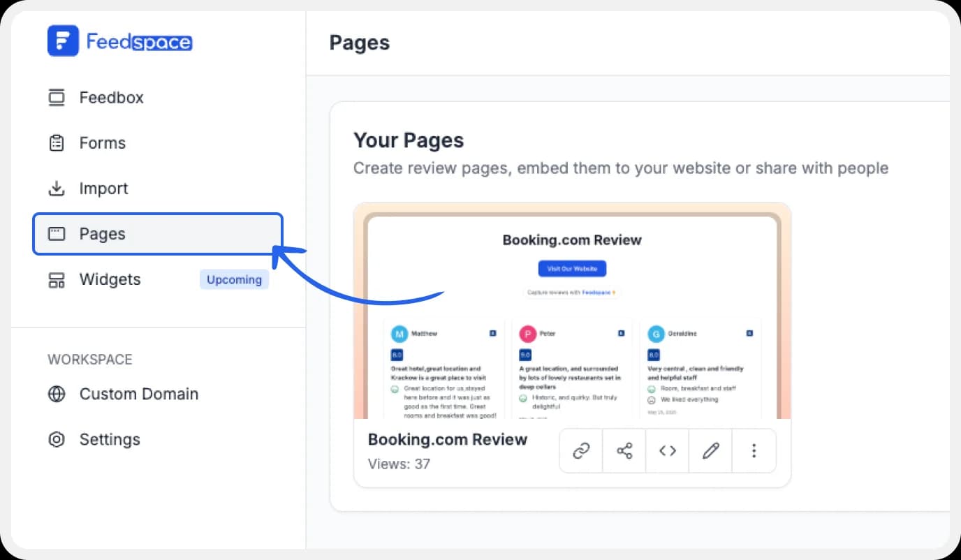Click the Feedspace logo

point(119,41)
